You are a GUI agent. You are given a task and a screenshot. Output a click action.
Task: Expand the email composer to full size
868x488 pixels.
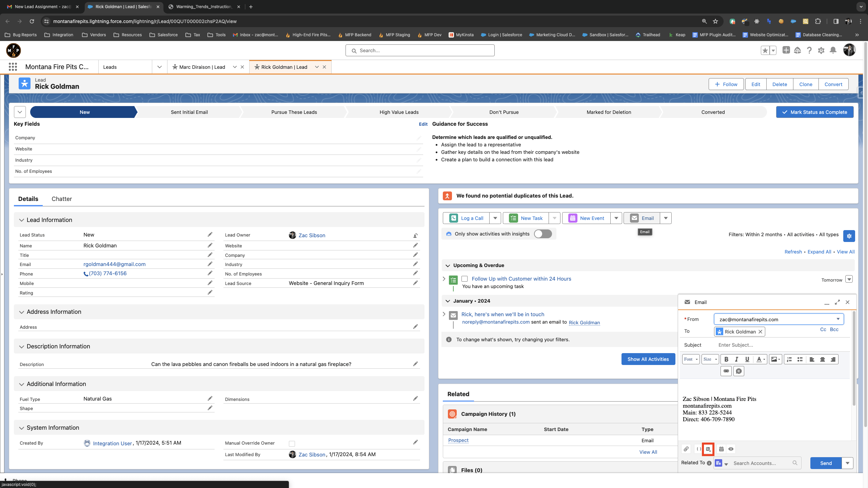pyautogui.click(x=837, y=302)
